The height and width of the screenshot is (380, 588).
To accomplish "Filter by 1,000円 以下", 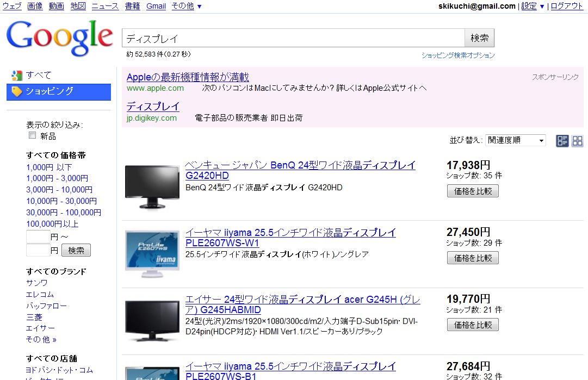I will coord(49,167).
